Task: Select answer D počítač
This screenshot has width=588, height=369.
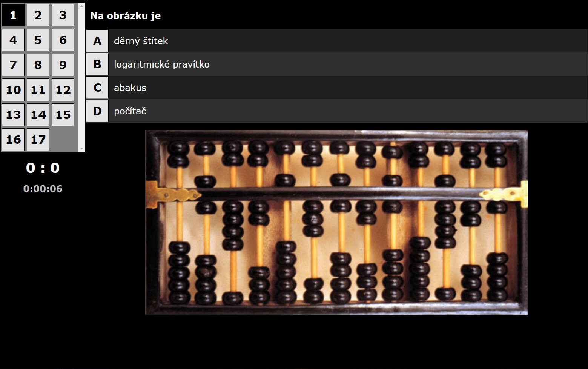Action: (x=336, y=111)
